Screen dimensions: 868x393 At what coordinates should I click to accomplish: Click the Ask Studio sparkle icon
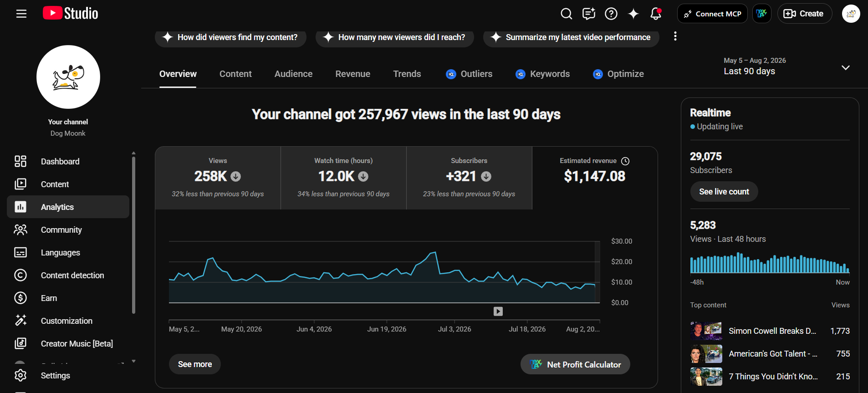tap(633, 14)
